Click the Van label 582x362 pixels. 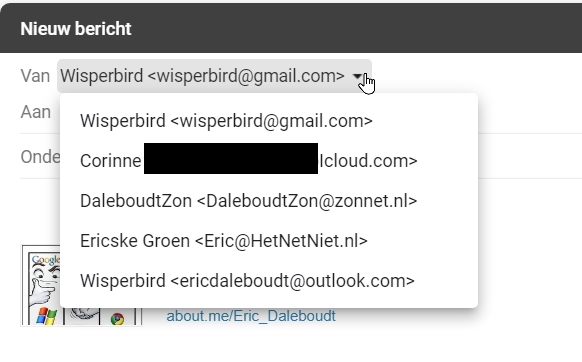click(35, 76)
